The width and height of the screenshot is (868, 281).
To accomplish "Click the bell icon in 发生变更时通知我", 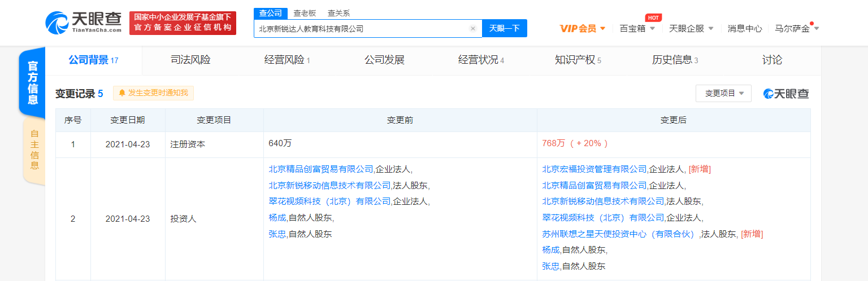I will [x=122, y=93].
